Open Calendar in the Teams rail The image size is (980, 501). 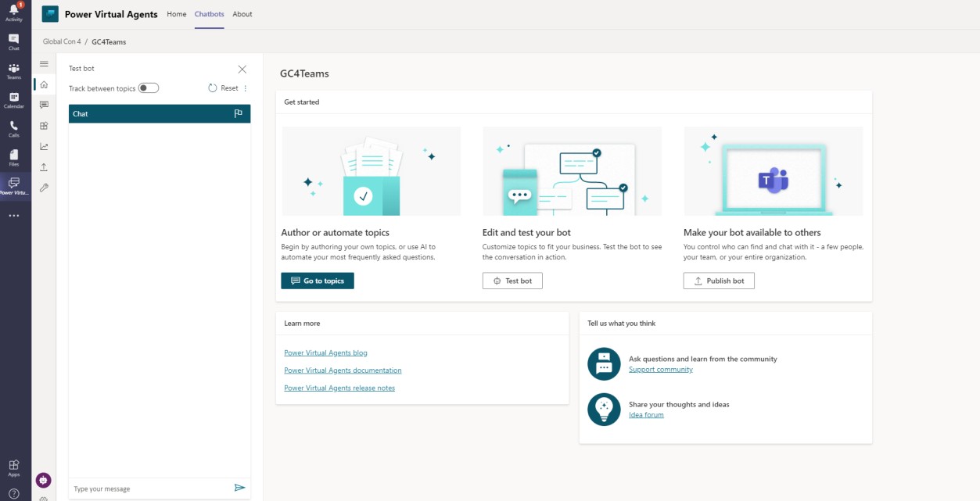coord(14,100)
